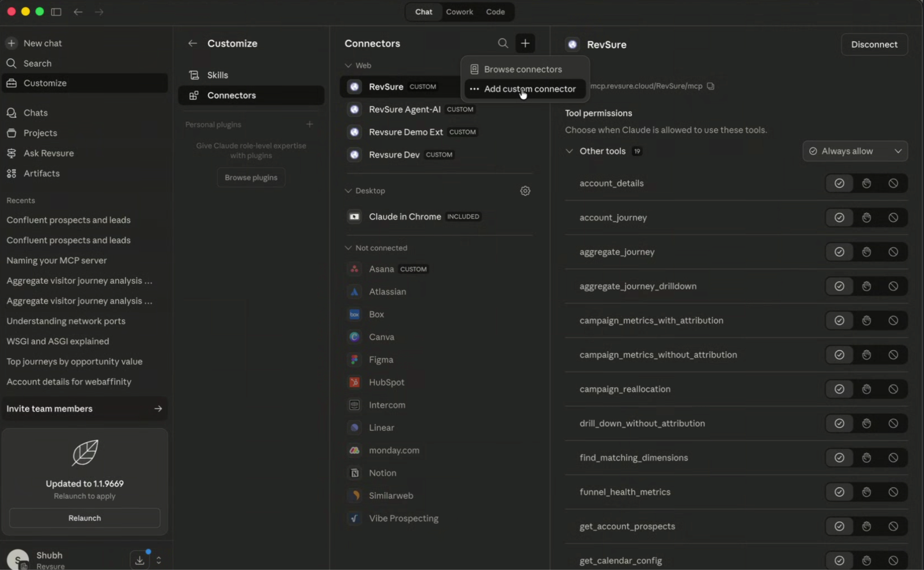
Task: Switch to the Code tab
Action: coord(495,12)
